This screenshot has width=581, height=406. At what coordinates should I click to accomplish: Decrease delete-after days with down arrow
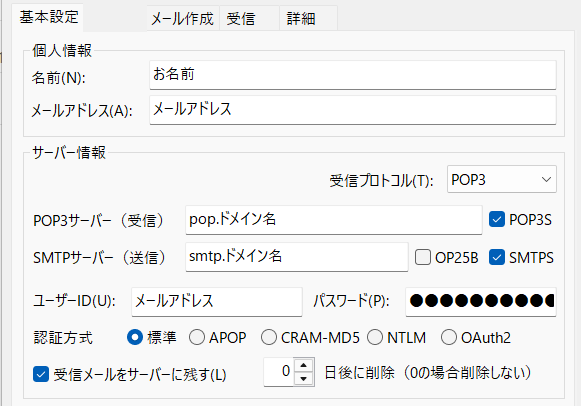pos(304,379)
